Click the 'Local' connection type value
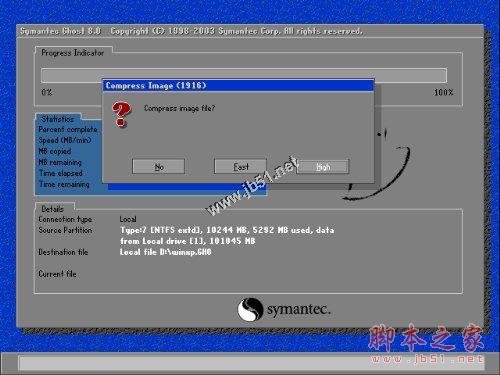Viewport: 500px width, 375px height. 128,219
